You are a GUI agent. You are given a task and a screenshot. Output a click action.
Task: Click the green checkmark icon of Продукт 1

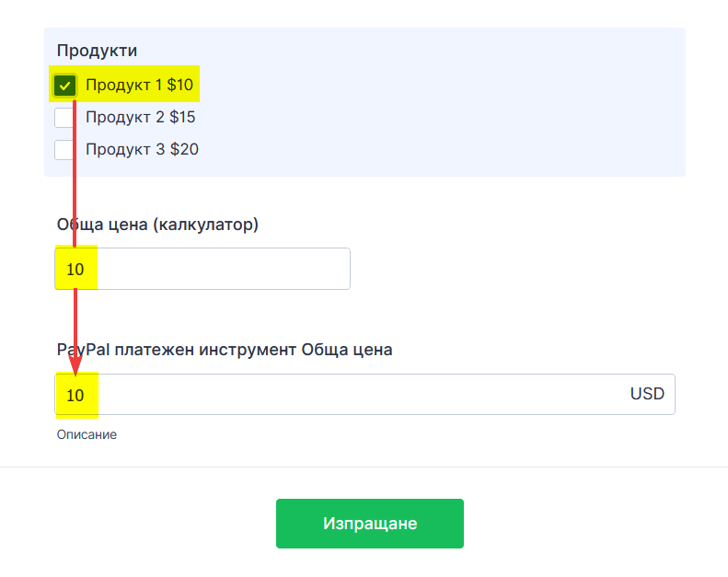click(64, 86)
